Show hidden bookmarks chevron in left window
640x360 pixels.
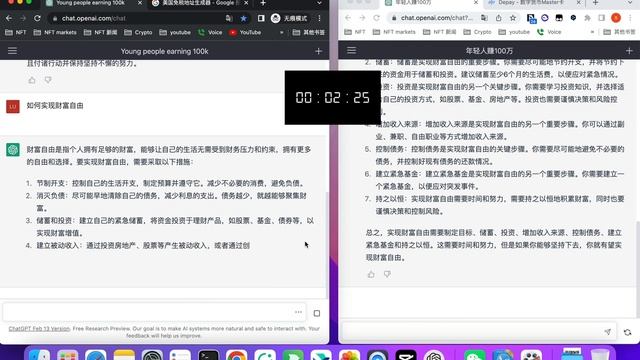coord(282,32)
